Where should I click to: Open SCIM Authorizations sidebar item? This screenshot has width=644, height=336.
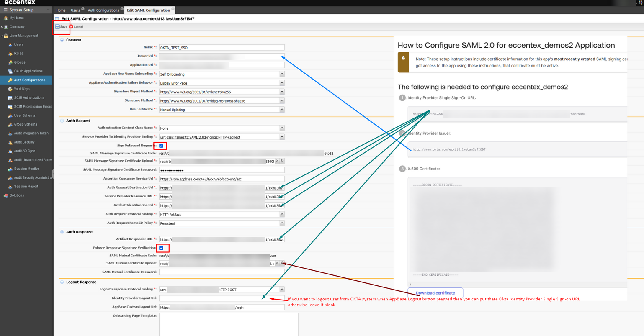(29, 97)
